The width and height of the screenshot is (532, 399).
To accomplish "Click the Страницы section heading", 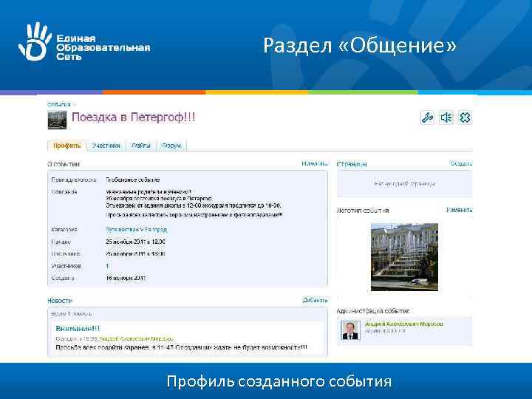I will 352,164.
